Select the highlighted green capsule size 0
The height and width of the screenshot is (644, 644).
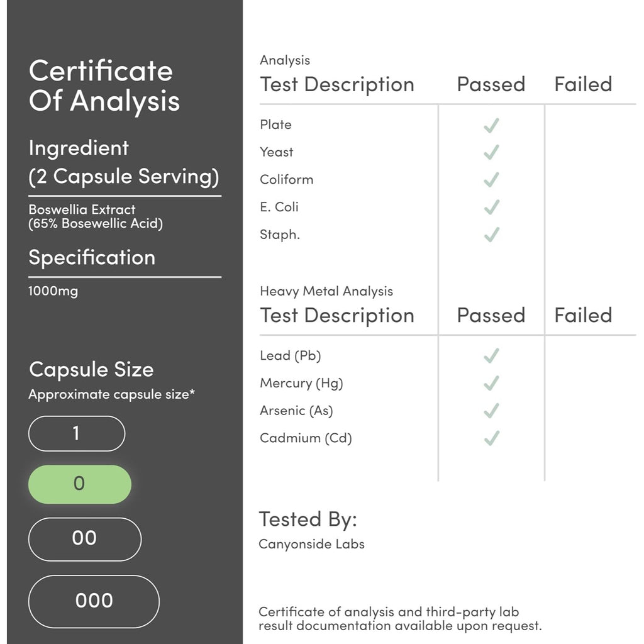tap(80, 484)
